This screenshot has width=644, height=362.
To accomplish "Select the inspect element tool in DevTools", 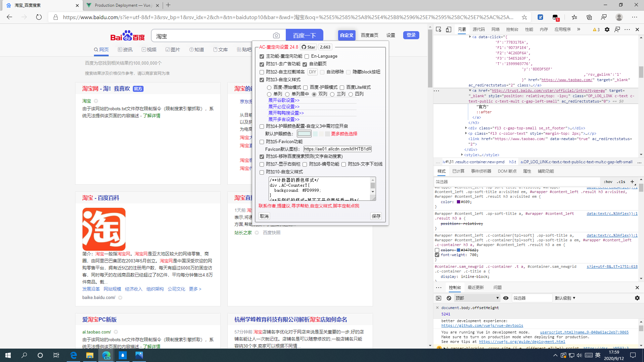I will 438,29.
